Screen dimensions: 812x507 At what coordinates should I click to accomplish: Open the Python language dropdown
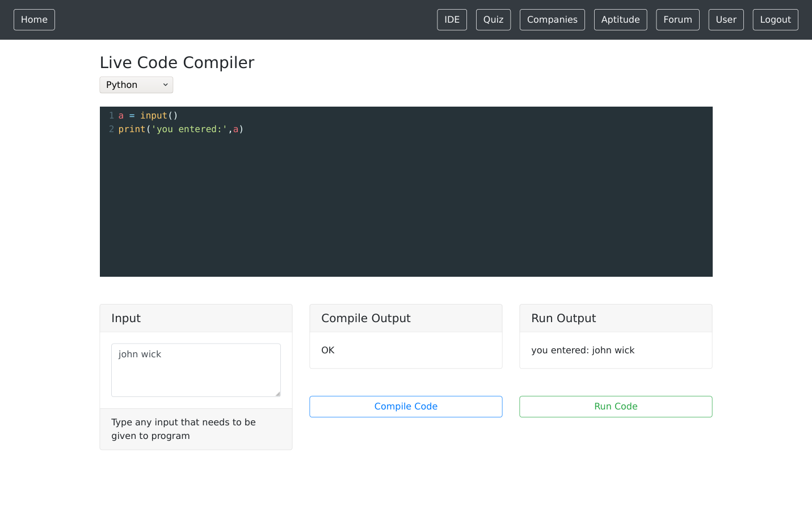(136, 85)
